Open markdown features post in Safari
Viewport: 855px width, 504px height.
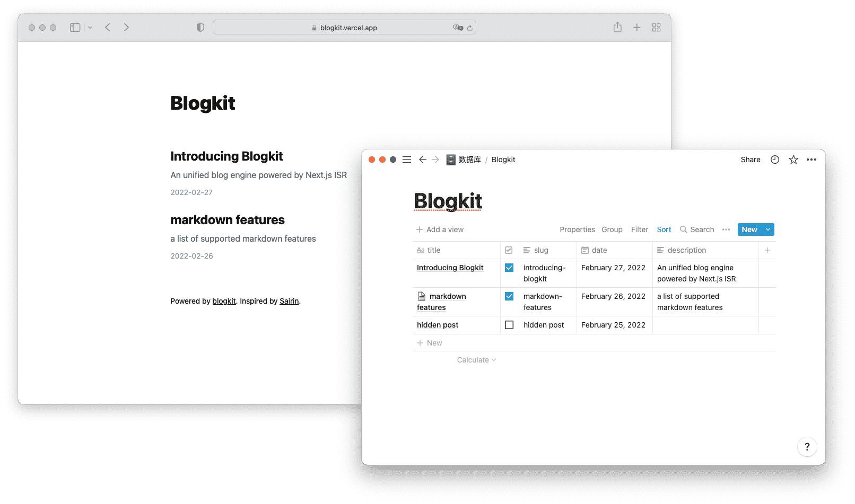tap(228, 220)
